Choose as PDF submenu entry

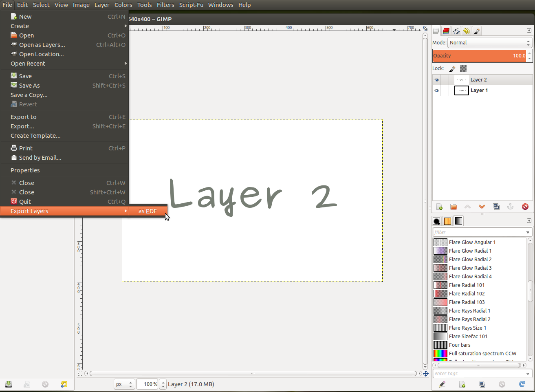point(148,211)
